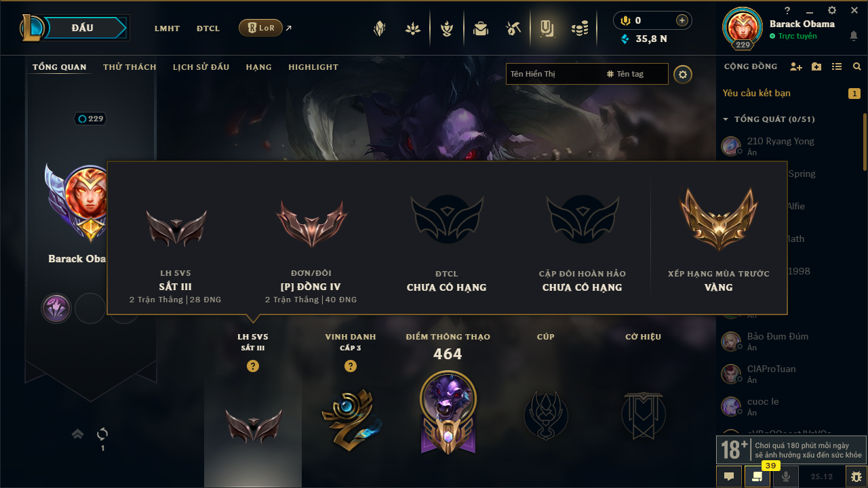Open the notifications bell icon
Image resolution: width=868 pixels, height=488 pixels.
[853, 36]
